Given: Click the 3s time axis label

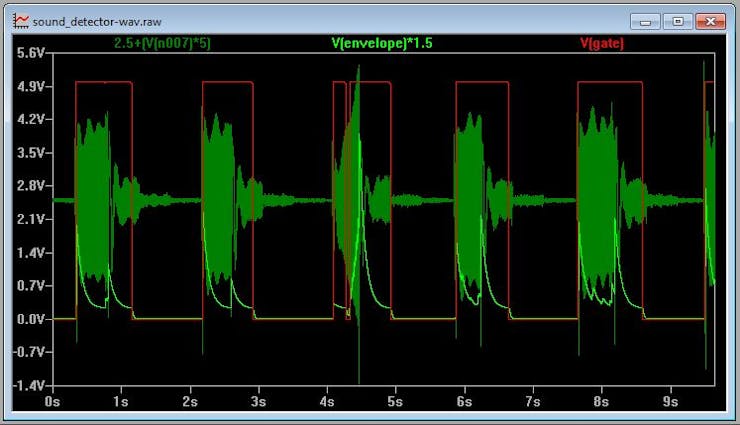Looking at the screenshot, I should click(x=258, y=401).
